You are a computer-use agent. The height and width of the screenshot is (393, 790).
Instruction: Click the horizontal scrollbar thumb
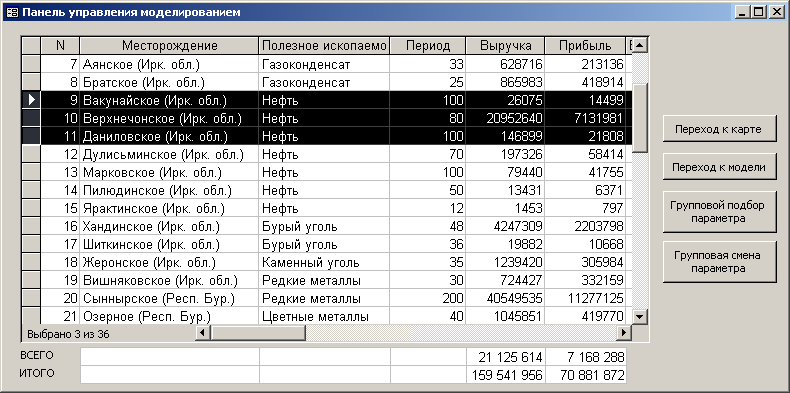pyautogui.click(x=258, y=333)
